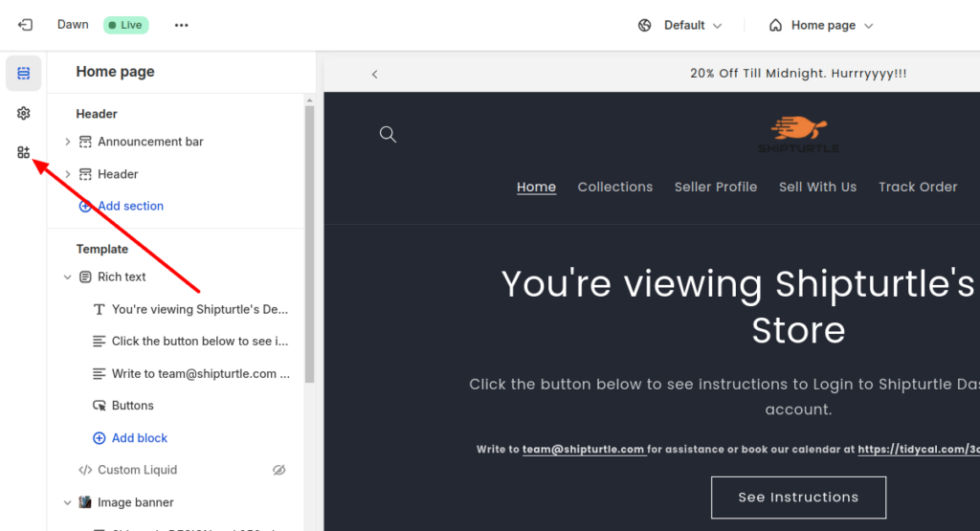This screenshot has width=980, height=531.
Task: Click the 'Template' group heading
Action: tap(101, 250)
